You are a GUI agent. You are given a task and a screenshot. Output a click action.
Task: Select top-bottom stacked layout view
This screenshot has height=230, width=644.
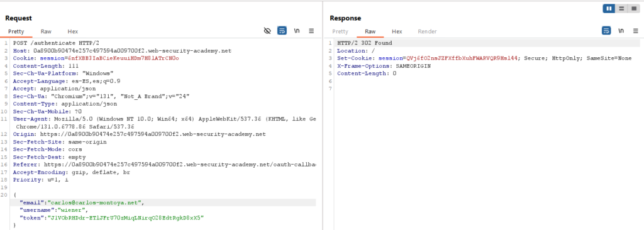coord(621,8)
